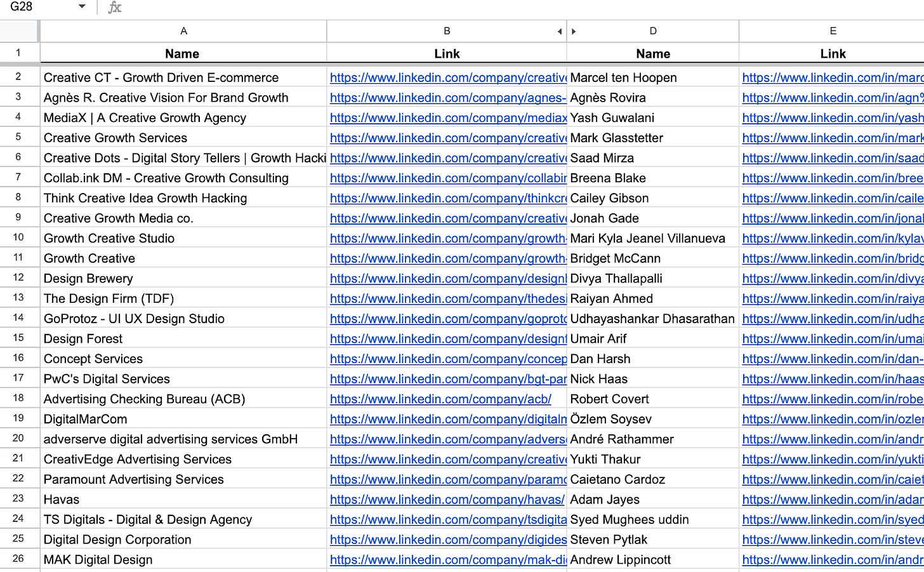
Task: Select cell Advertising Checking Bureau (ACB)
Action: [183, 399]
